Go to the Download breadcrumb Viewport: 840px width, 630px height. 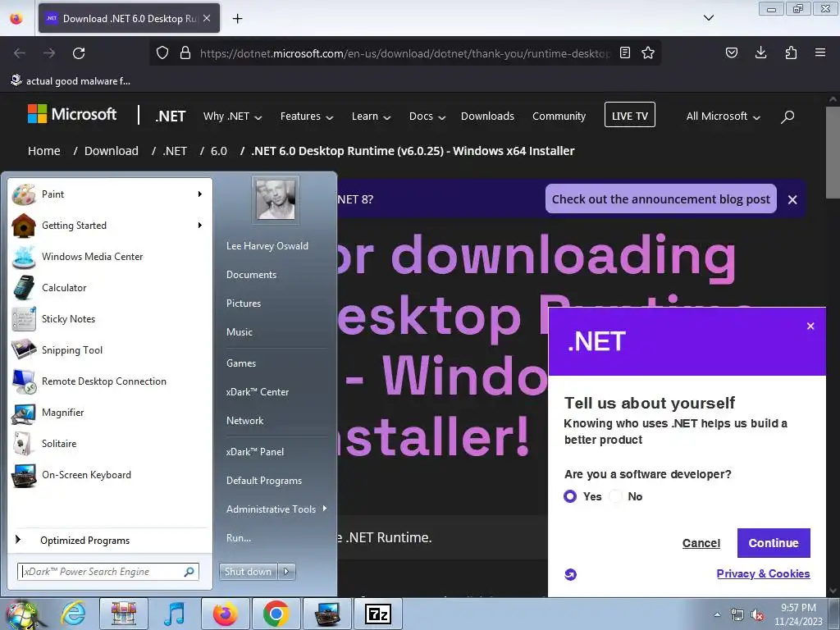point(112,151)
